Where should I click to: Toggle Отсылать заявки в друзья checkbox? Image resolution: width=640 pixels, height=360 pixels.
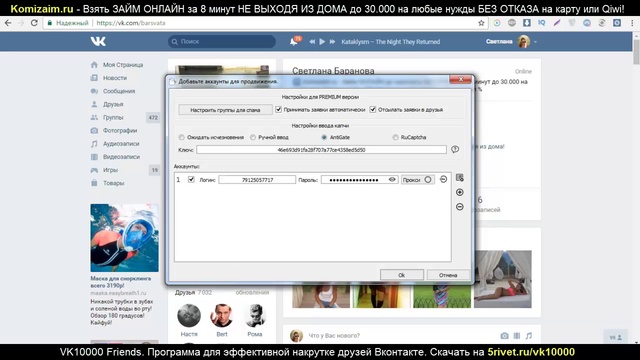coord(373,109)
